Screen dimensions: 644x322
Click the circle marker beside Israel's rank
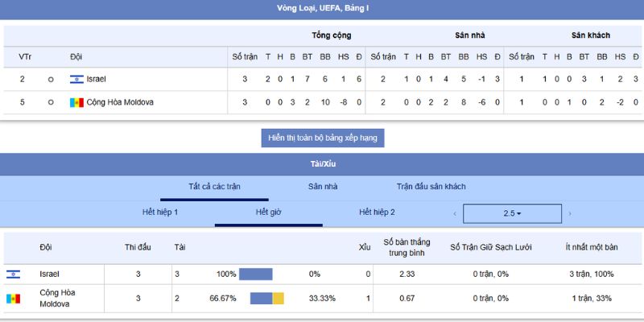51,79
